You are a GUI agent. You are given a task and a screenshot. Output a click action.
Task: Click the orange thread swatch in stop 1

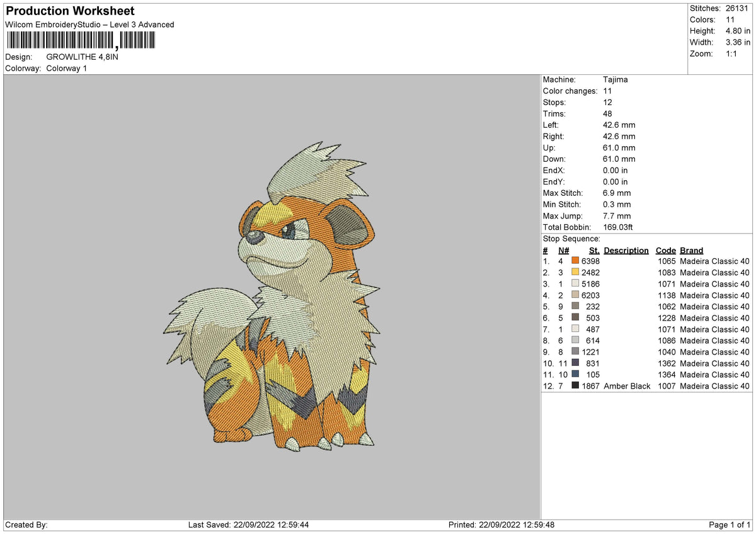pyautogui.click(x=575, y=261)
